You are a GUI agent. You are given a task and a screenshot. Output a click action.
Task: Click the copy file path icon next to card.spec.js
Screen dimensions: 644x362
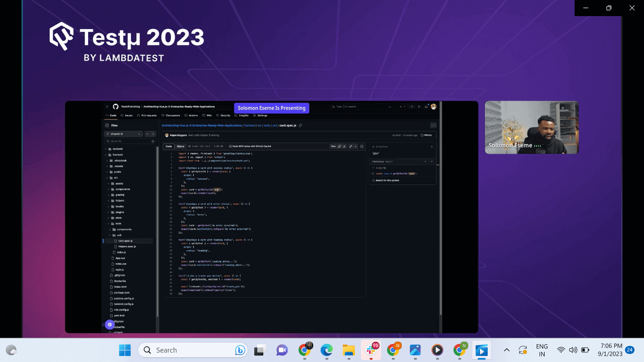(300, 125)
